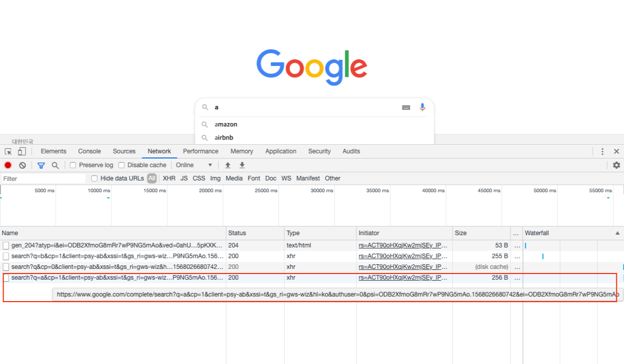Open the network search magnifier
The height and width of the screenshot is (364, 624).
coord(55,165)
